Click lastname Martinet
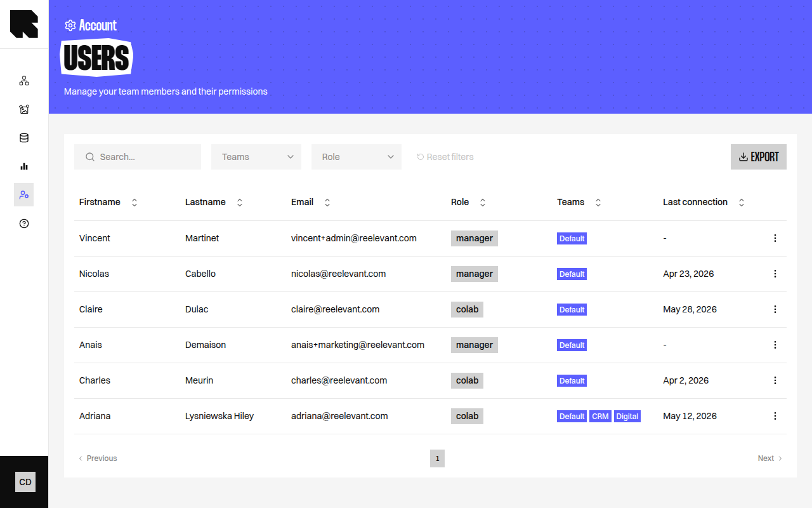This screenshot has width=812, height=508. point(202,238)
